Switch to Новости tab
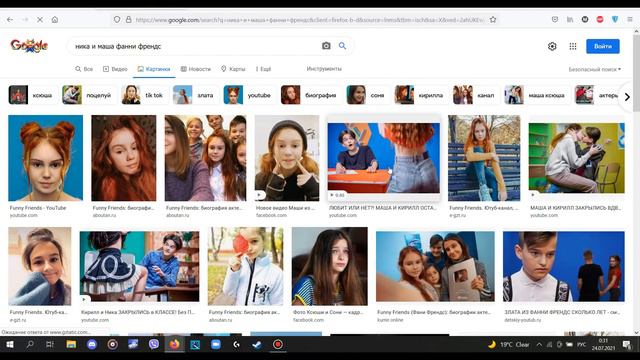 196,69
